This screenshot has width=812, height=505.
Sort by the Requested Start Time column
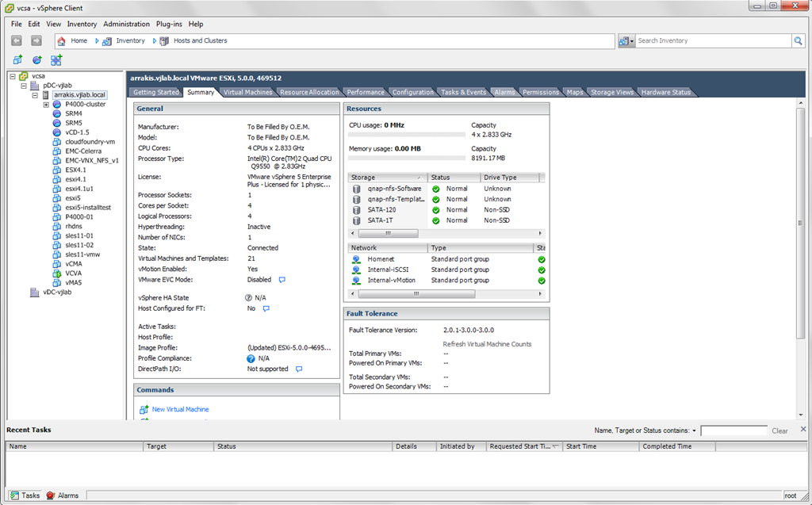tap(523, 446)
